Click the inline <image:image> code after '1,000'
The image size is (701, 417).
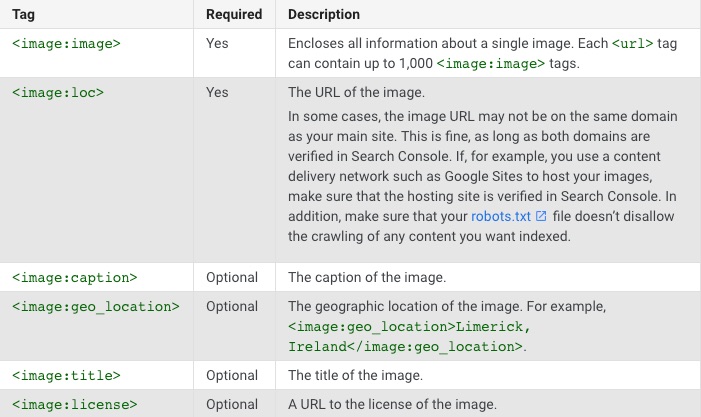point(491,64)
